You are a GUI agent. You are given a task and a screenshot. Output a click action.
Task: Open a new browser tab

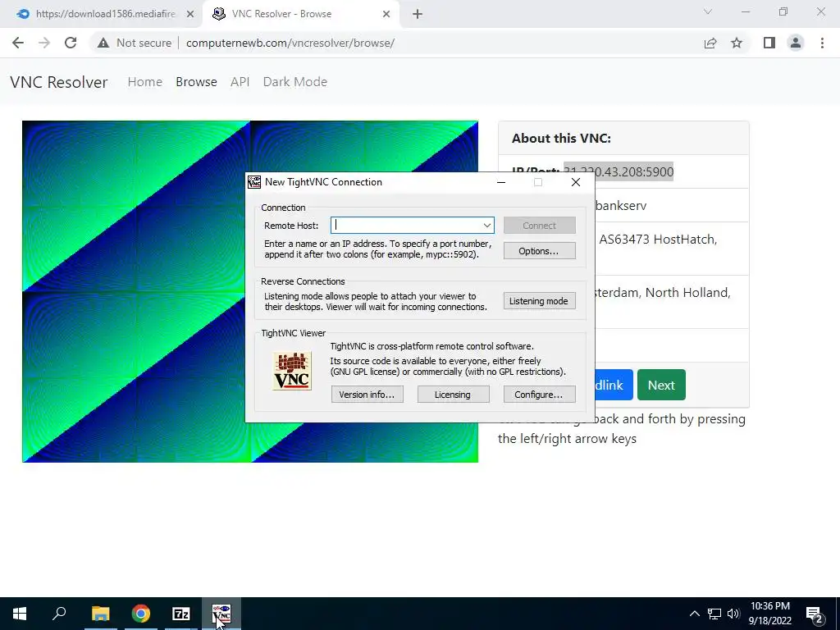418,15
